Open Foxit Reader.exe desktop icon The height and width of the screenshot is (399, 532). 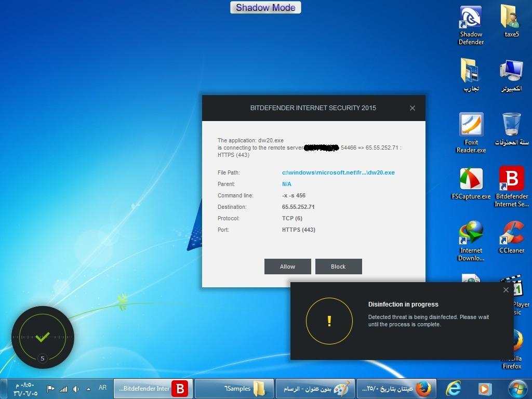coord(471,132)
